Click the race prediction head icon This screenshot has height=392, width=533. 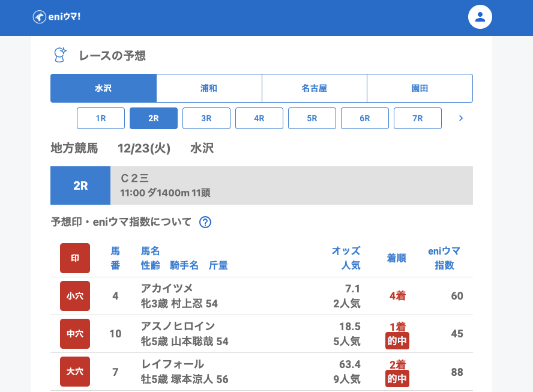coord(60,55)
